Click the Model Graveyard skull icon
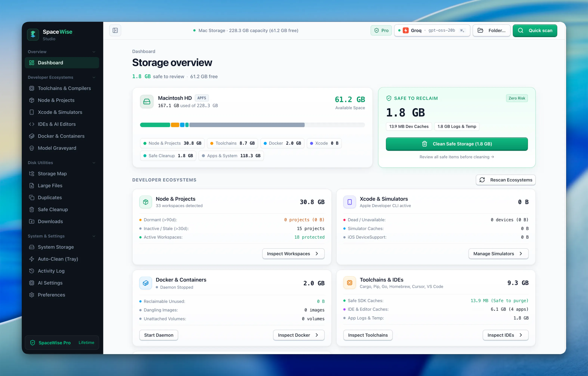The height and width of the screenshot is (376, 588). pyautogui.click(x=32, y=148)
